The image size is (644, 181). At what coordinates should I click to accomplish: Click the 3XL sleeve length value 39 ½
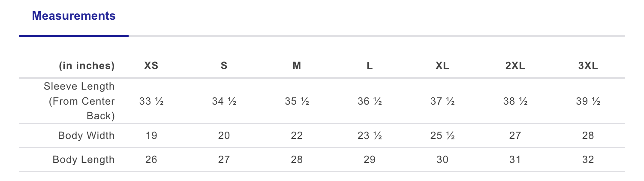point(588,102)
